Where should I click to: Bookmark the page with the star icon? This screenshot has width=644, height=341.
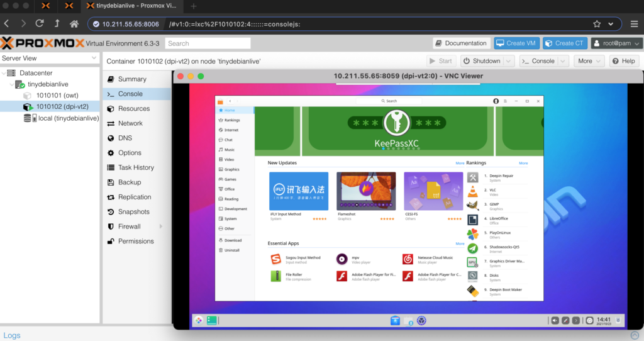(597, 24)
